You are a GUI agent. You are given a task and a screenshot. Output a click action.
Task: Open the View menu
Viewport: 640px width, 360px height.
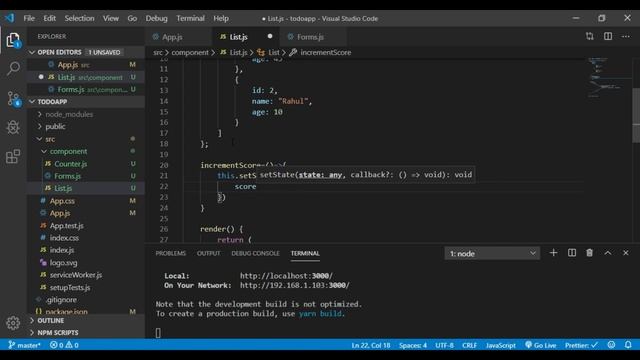point(111,18)
